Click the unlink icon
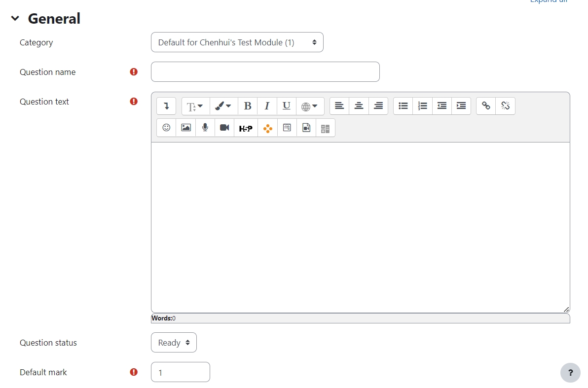This screenshot has height=388, width=588. pos(505,106)
